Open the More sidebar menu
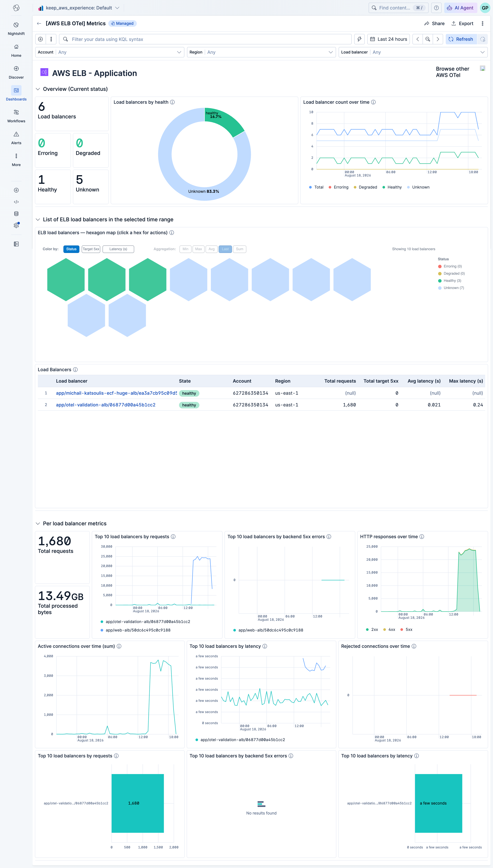 (x=16, y=160)
